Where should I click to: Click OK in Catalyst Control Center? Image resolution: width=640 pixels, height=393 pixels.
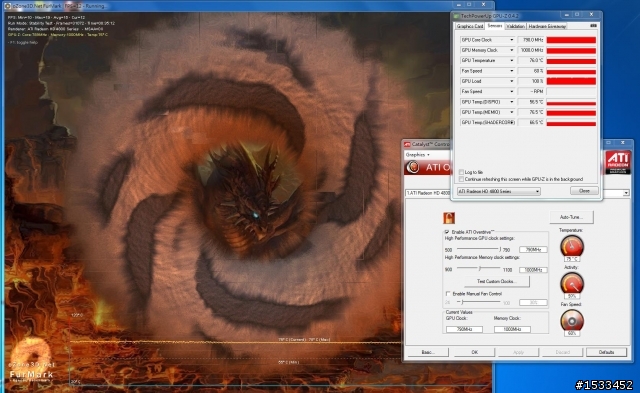474,352
